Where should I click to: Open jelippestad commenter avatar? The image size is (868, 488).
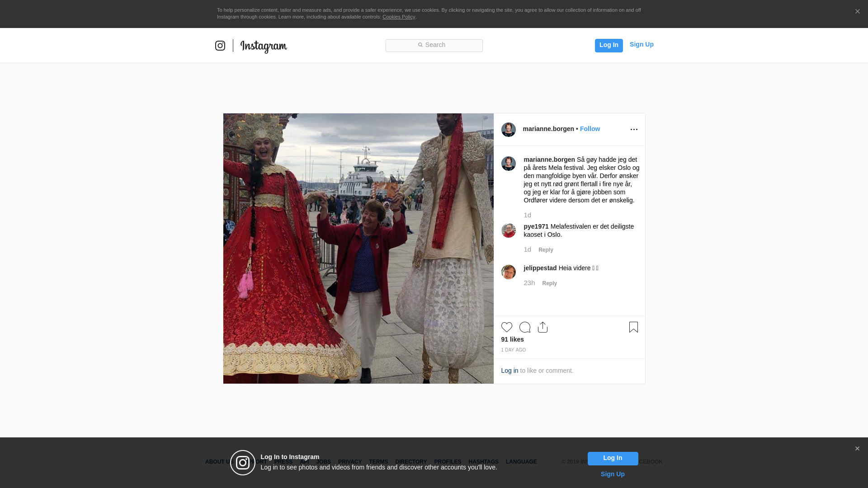point(508,272)
